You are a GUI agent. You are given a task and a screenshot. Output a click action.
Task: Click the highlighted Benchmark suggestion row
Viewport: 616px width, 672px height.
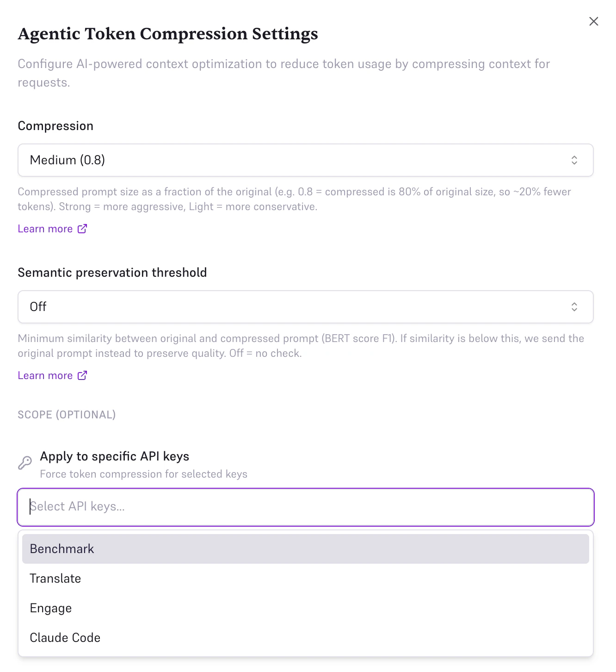305,548
